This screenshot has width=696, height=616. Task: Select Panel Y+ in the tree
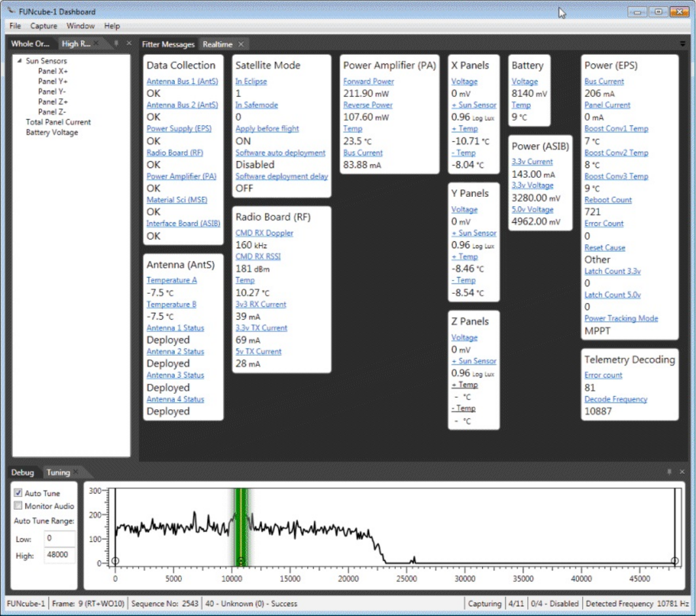[53, 81]
